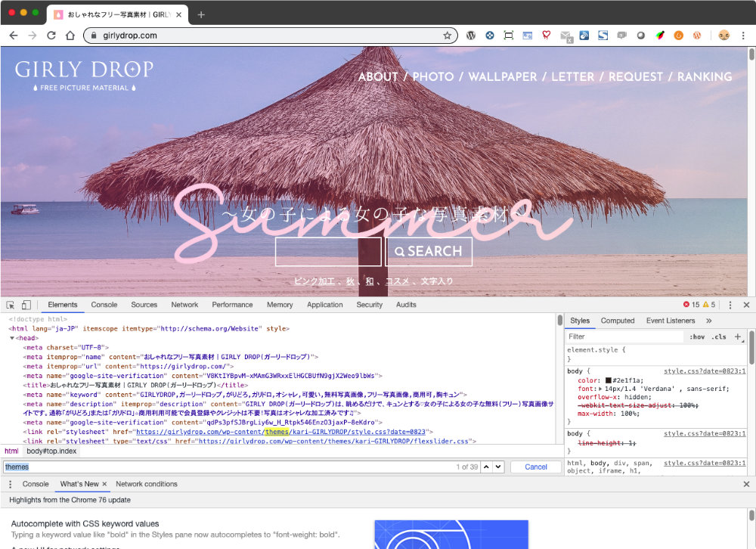Screen dimensions: 756x549
Task: Click the color swatch for #2e1f1a
Action: pyautogui.click(x=609, y=380)
